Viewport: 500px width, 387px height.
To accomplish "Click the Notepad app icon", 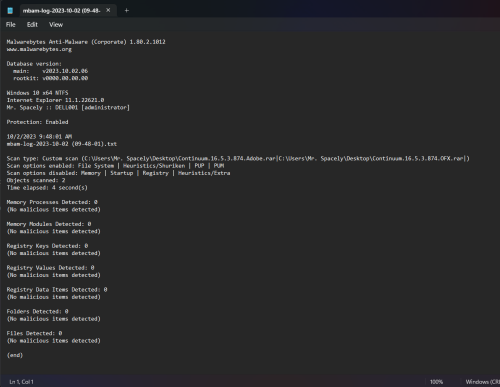I will click(x=10, y=11).
